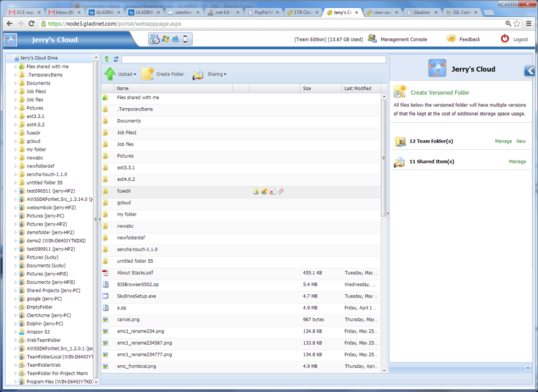Screen dimensions: 538x392
Task: Click the email share icon on the fusedir row
Action: [256, 192]
